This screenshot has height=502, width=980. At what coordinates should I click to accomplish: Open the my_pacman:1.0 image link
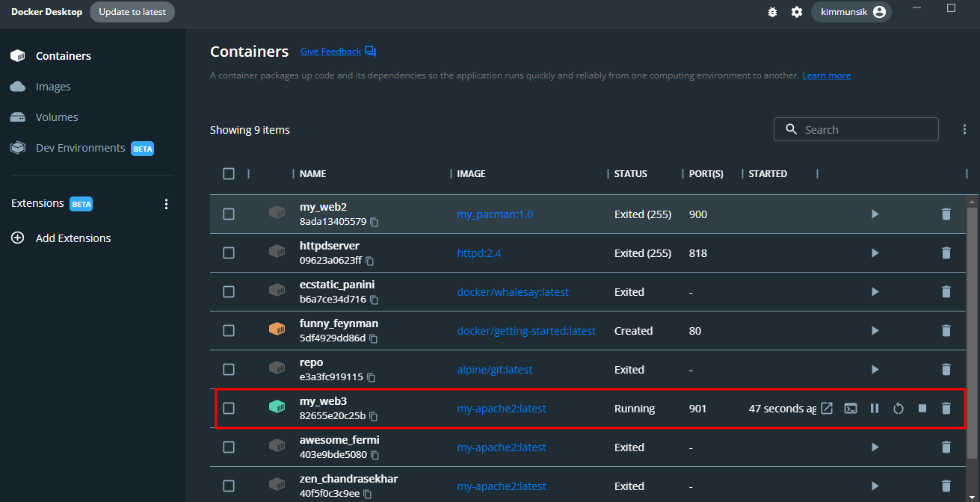(495, 214)
